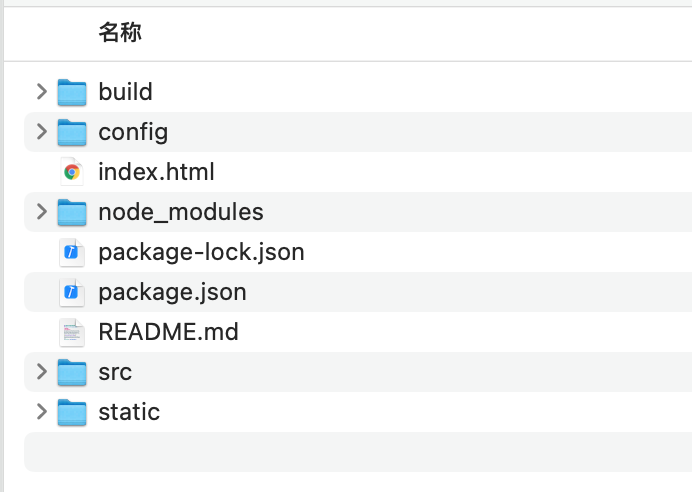Click the empty row below static
This screenshot has height=492, width=692.
(x=350, y=452)
